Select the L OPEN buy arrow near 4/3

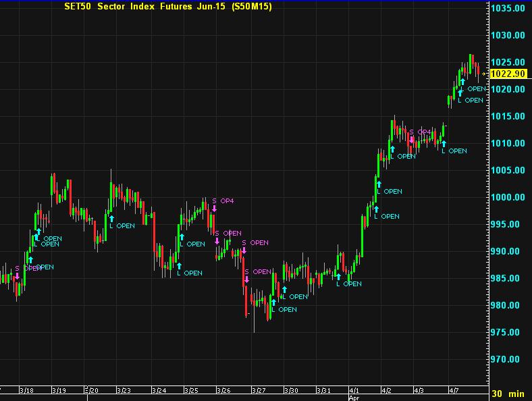tap(444, 143)
